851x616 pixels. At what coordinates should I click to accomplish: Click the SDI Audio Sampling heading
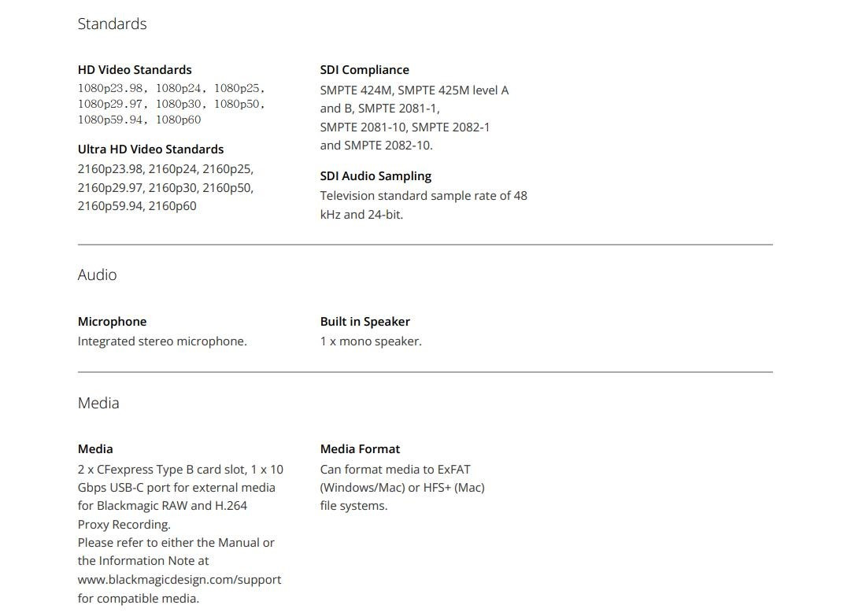376,176
